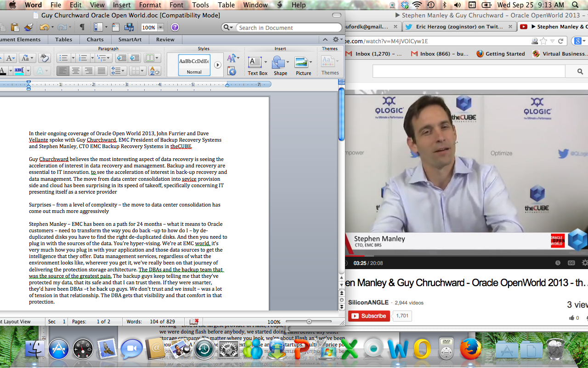The width and height of the screenshot is (588, 368).
Task: Open the text highlight color picker
Action: tap(28, 71)
